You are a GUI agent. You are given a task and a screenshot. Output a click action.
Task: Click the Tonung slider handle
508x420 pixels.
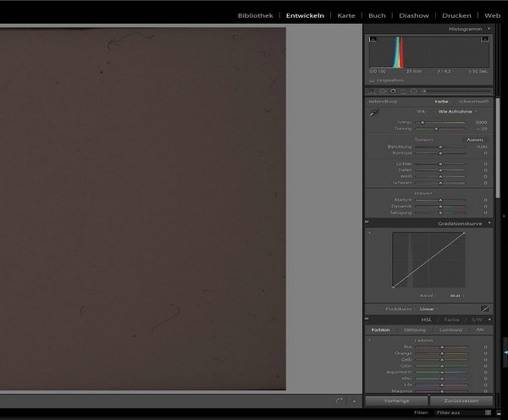[436, 129]
